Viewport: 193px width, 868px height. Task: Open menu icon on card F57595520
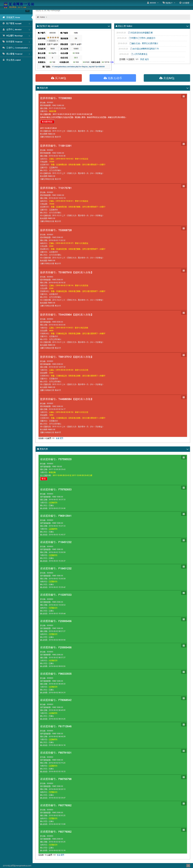click(x=184, y=458)
